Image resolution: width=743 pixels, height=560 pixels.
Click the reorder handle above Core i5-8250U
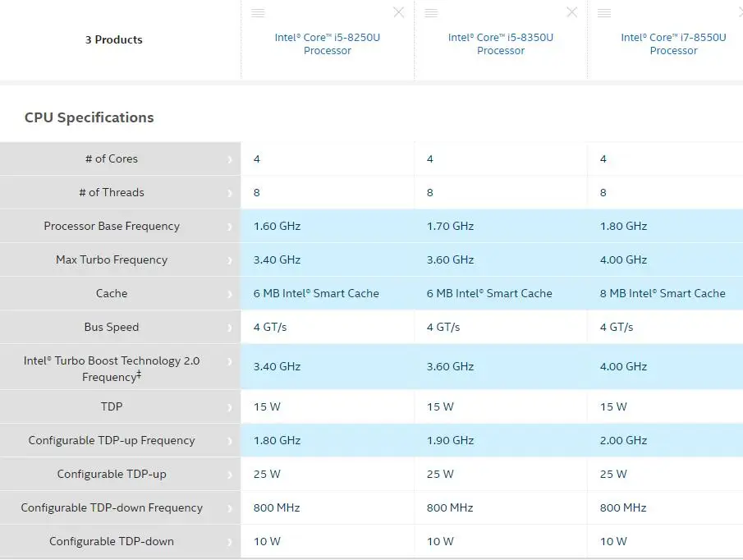click(x=258, y=13)
